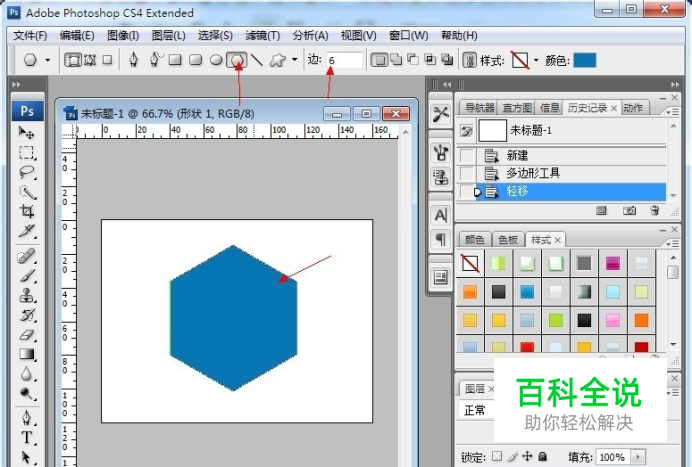692x467 pixels.
Task: Toggle checkbox beside 多边形工具 history state
Action: pos(467,173)
